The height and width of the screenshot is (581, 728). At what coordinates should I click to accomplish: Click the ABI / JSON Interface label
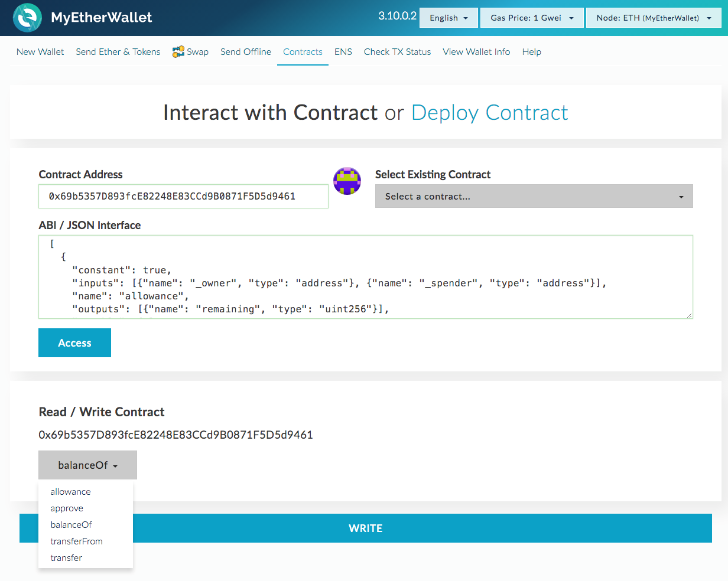point(90,226)
